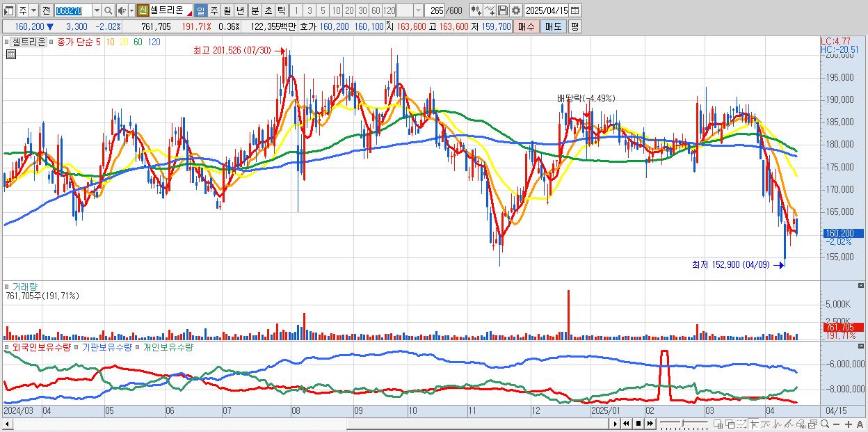Open the 주 dropdown at toolbar start
This screenshot has height=432, width=868.
pos(33,10)
